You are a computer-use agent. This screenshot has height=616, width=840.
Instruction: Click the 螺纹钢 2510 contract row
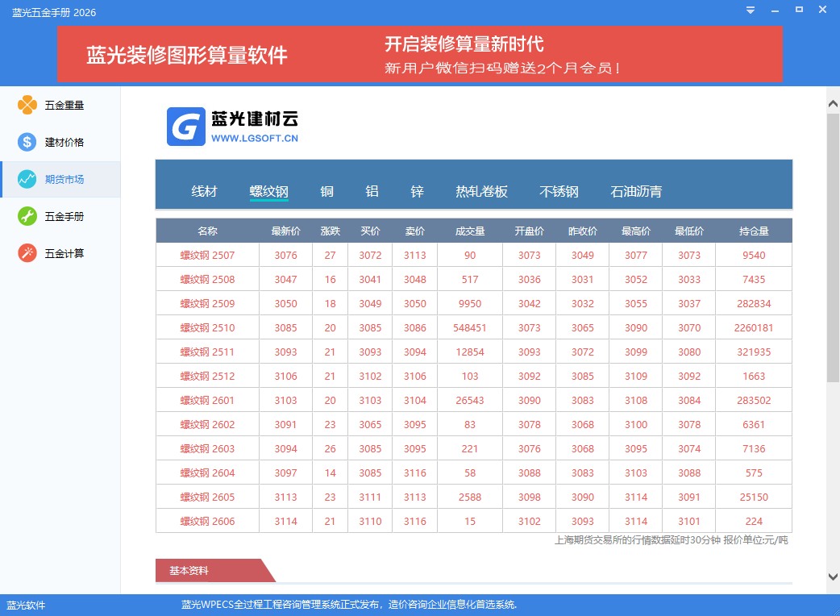[x=207, y=328]
